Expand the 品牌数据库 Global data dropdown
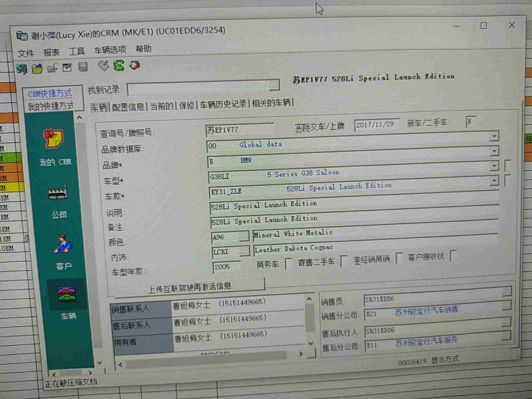The image size is (532, 399). click(494, 136)
